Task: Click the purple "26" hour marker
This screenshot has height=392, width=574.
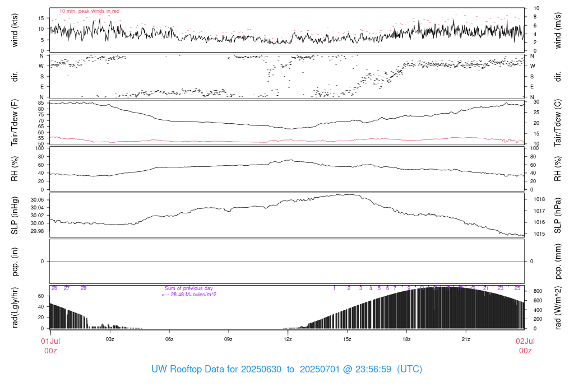Action: (x=54, y=288)
